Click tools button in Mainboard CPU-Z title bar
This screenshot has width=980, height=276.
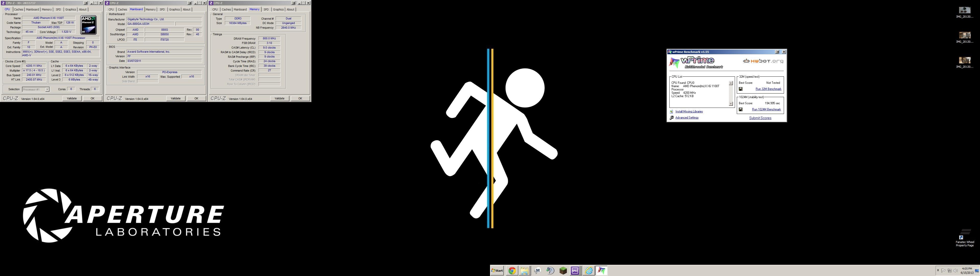(189, 3)
